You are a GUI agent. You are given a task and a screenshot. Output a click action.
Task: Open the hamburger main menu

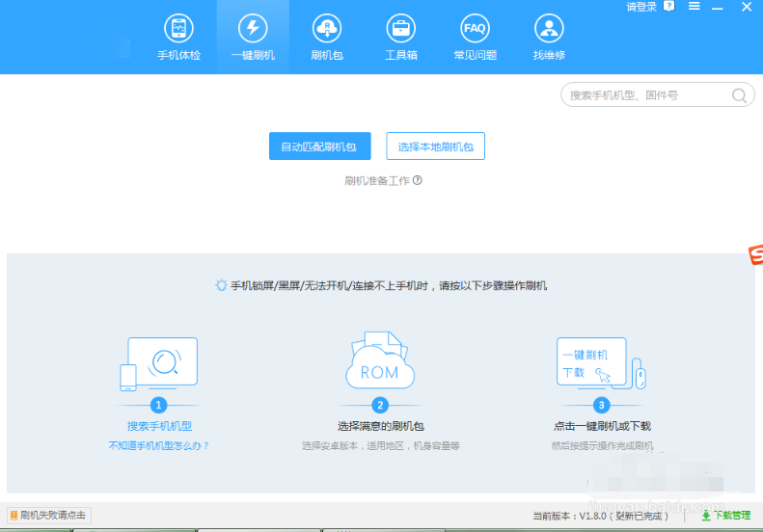click(x=694, y=7)
